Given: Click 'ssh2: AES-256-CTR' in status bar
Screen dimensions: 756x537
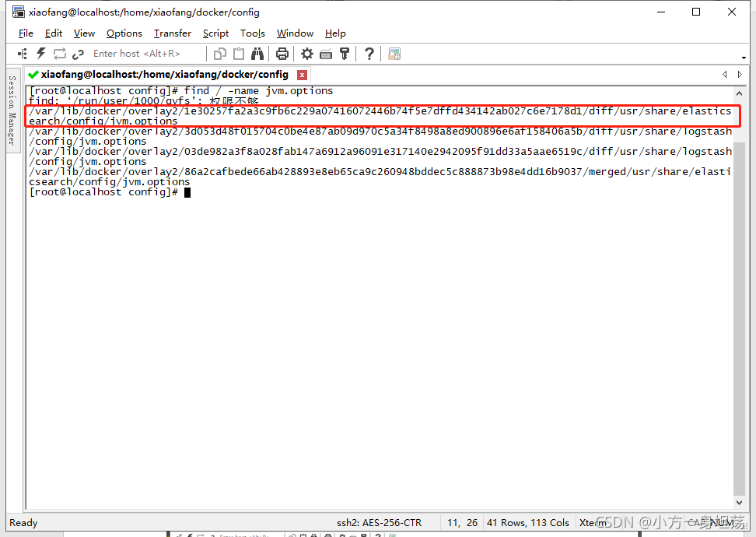Looking at the screenshot, I should pos(379,522).
